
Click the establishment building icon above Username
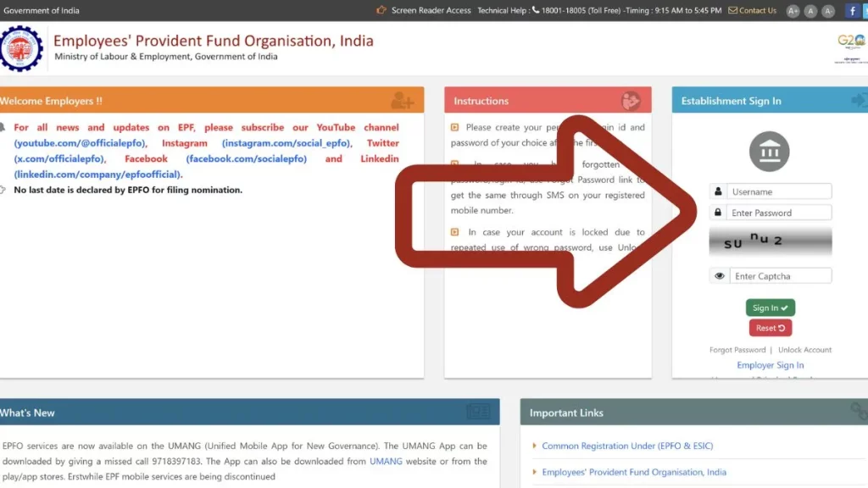pyautogui.click(x=770, y=151)
